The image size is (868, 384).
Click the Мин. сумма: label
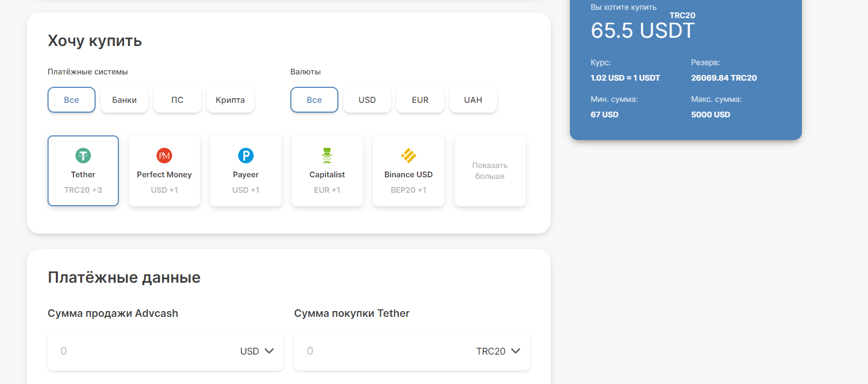[x=614, y=99]
